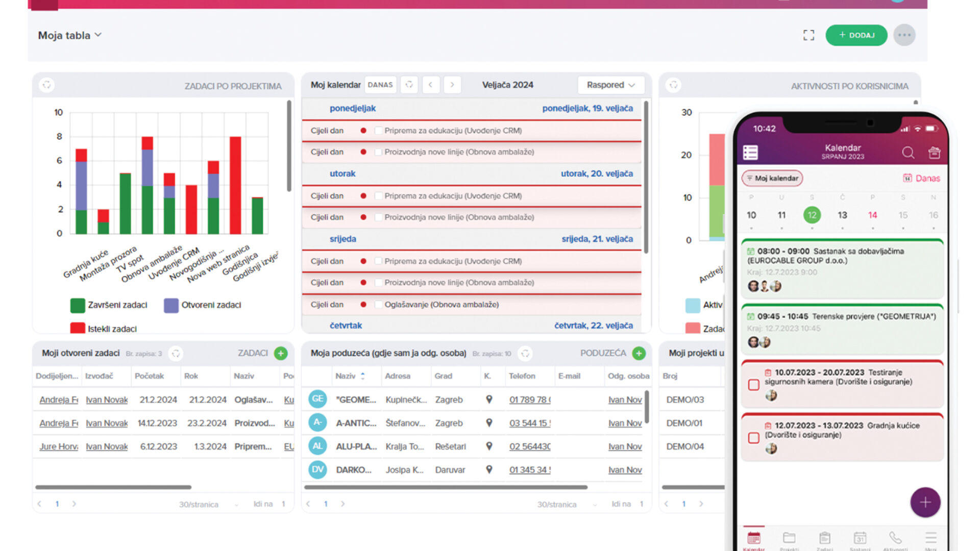Screen dimensions: 980x551
Task: Tick the Testiranje sigurnosnih kamera checkbox on phone
Action: (753, 385)
